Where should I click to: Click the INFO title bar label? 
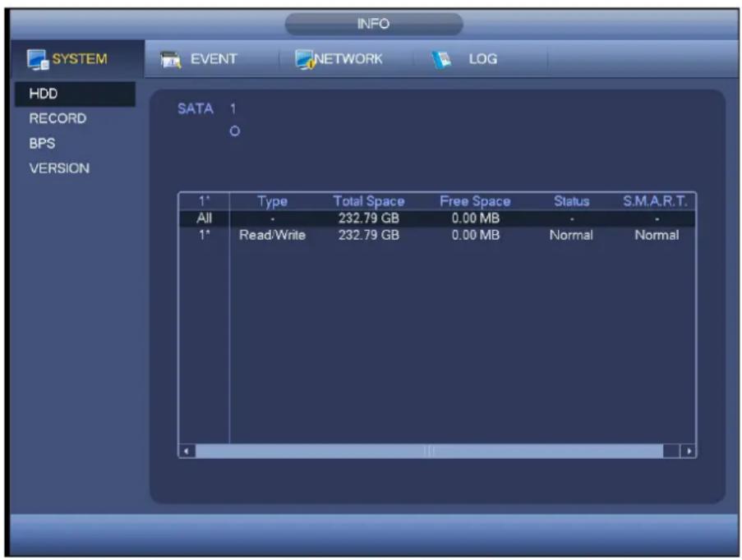point(373,24)
